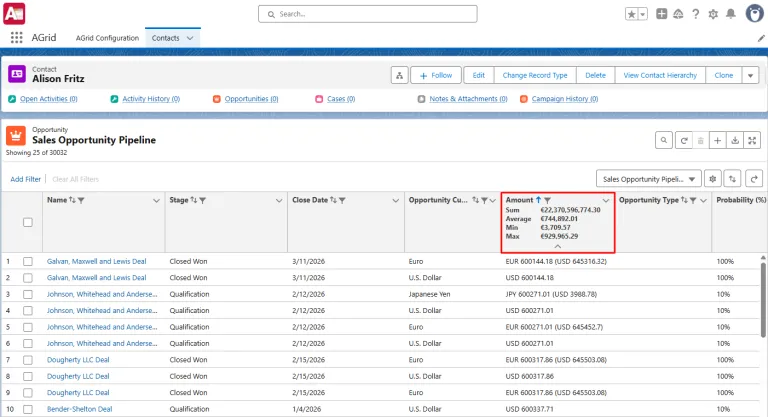The width and height of the screenshot is (768, 417).
Task: Open the Close Date column menu chevron
Action: tap(396, 200)
